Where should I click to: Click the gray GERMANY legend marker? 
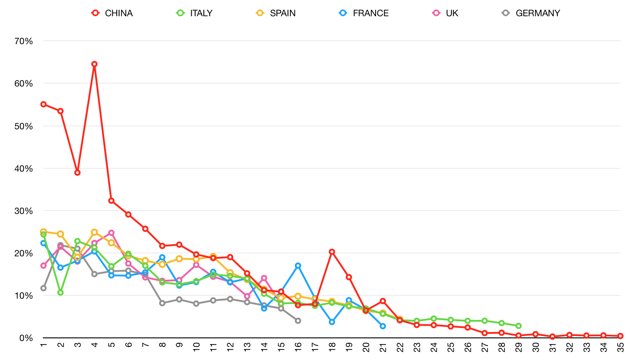pyautogui.click(x=505, y=13)
